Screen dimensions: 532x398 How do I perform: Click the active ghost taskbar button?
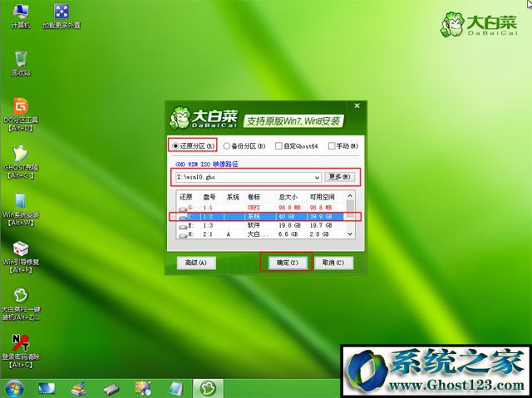208,389
